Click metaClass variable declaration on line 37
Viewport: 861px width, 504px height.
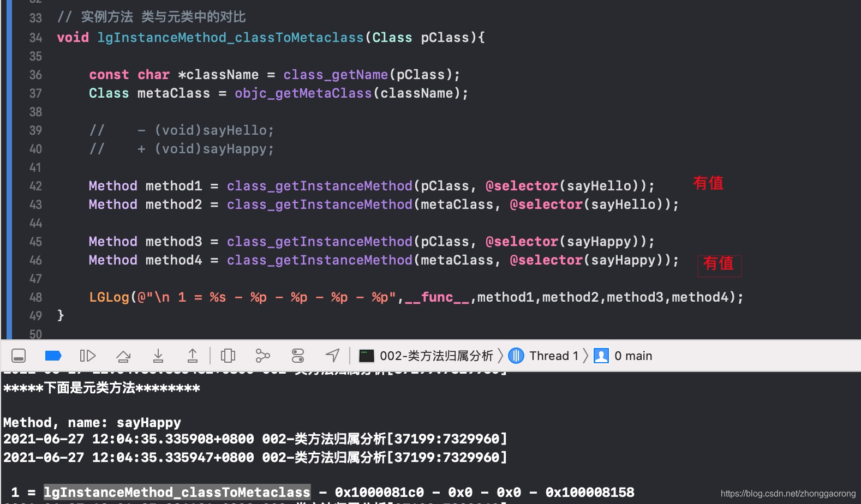[x=174, y=93]
